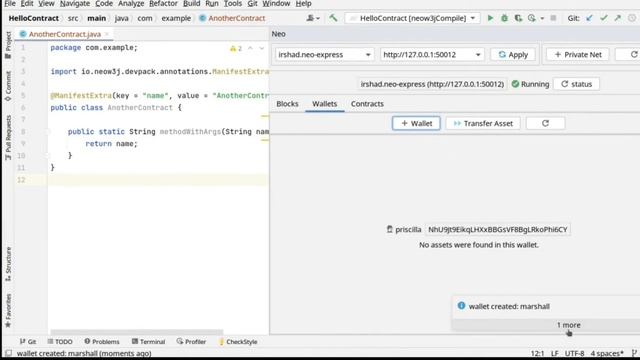Click the notification info icon

[461, 306]
